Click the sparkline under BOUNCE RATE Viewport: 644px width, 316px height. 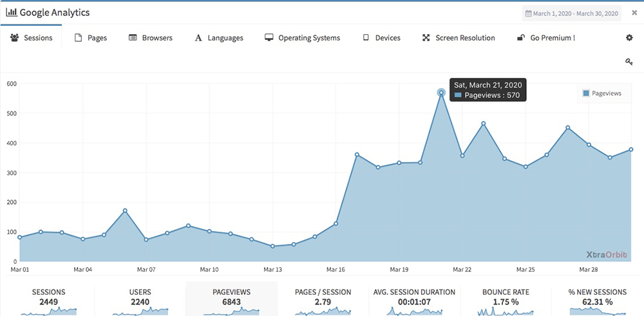[506, 311]
